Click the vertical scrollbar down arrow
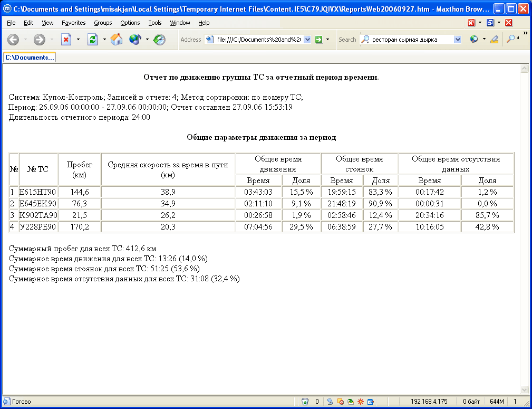 (x=525, y=389)
